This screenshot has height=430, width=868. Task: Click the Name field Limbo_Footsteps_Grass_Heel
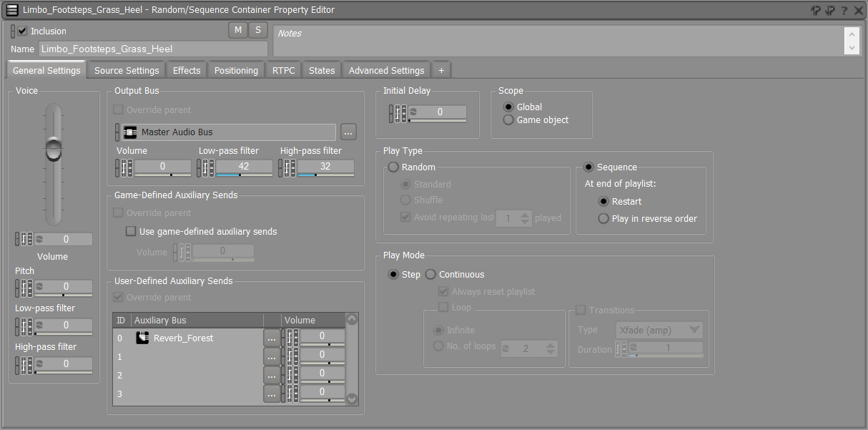153,49
